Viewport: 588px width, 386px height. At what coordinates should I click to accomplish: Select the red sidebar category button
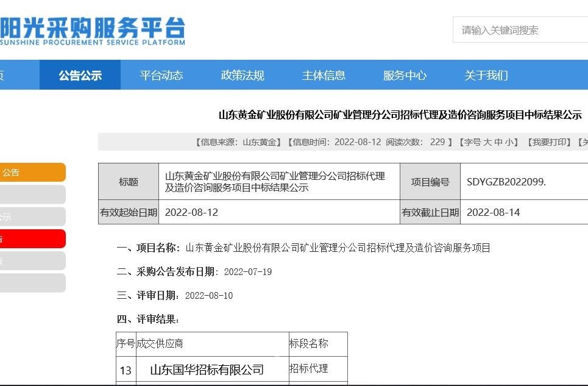pyautogui.click(x=33, y=238)
